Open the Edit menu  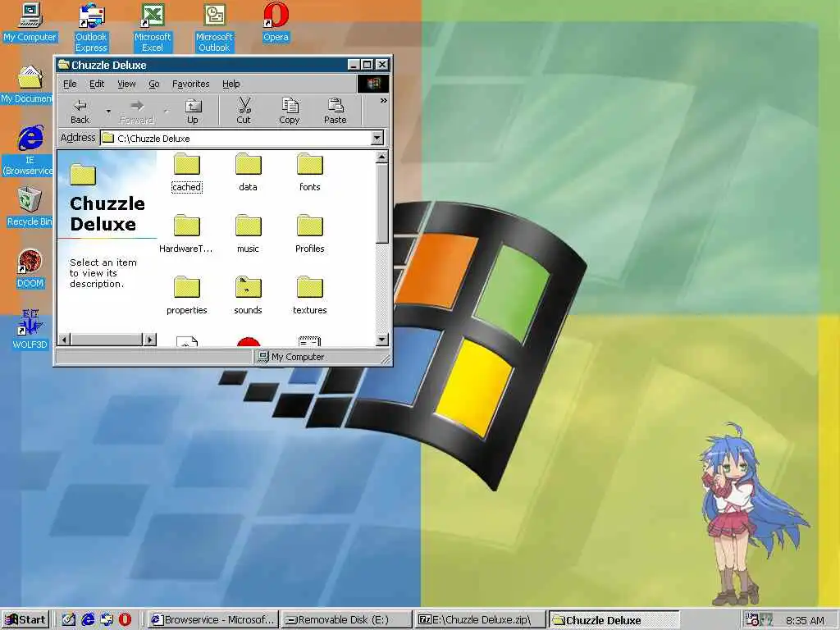pos(97,84)
